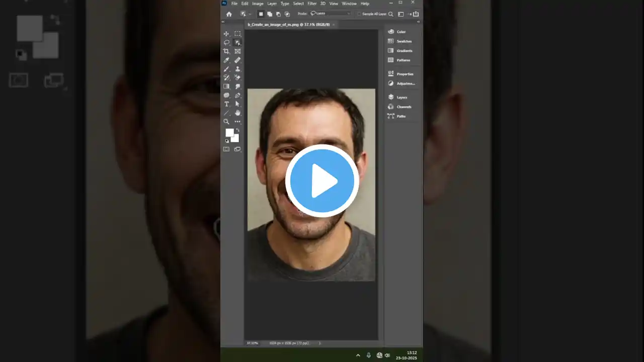Screen dimensions: 644x362
Task: Go to Photoshop Home screen
Action: click(x=229, y=14)
